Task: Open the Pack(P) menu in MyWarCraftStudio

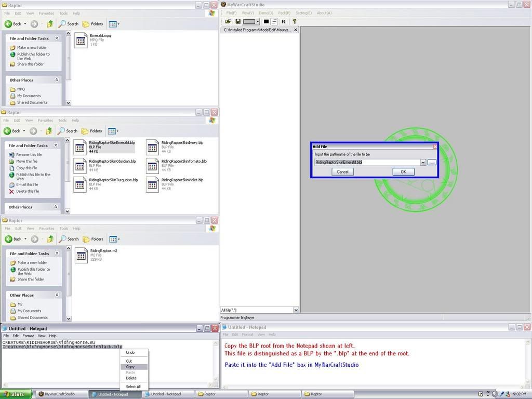Action: click(x=284, y=13)
